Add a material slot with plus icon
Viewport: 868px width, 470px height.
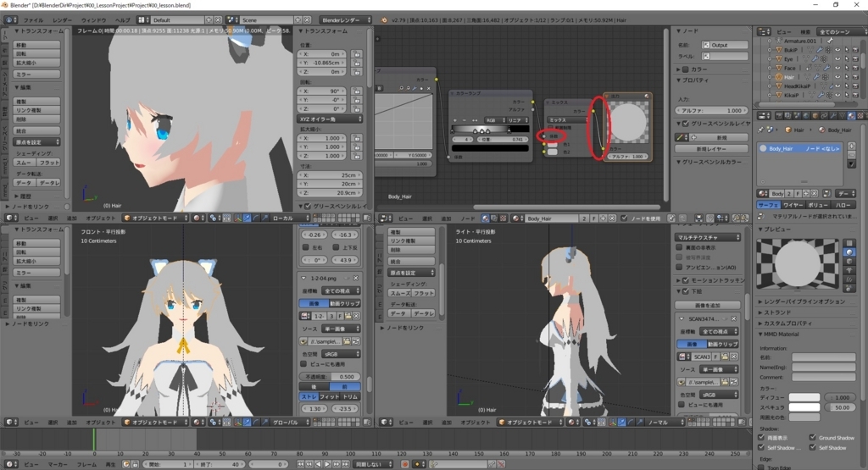[x=851, y=146]
